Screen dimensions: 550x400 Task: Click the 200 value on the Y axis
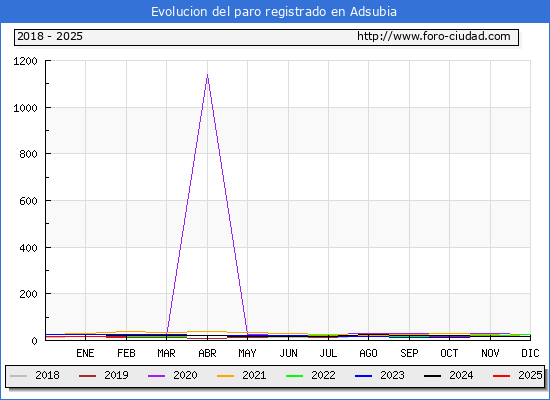28,294
